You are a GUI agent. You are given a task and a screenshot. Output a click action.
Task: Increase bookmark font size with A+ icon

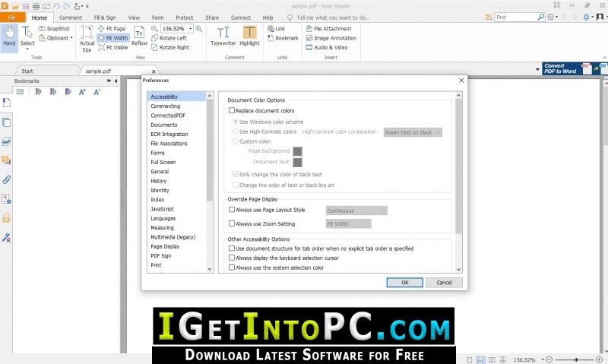[82, 92]
